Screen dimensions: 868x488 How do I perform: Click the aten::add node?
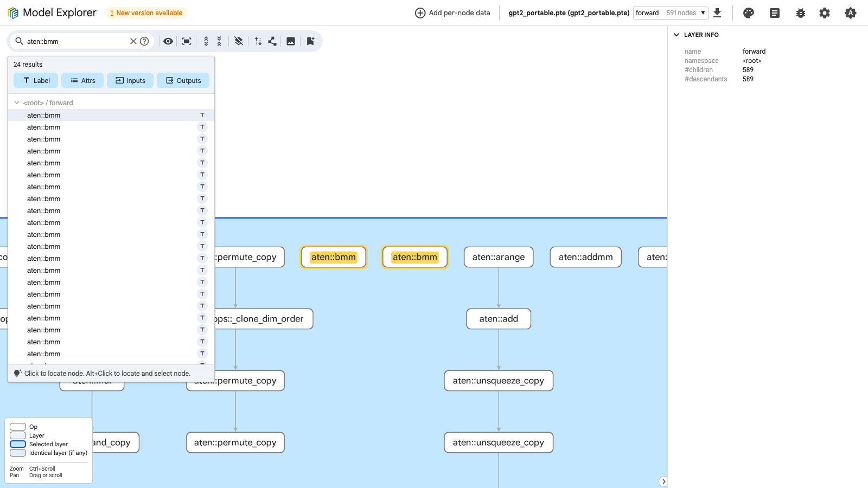(499, 319)
